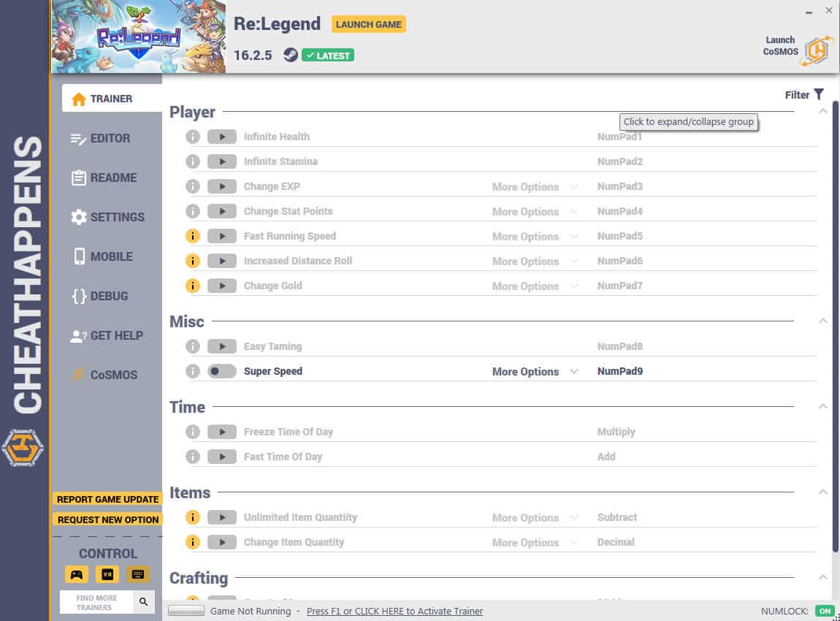
Task: Collapse the Crafting group
Action: [x=823, y=577]
